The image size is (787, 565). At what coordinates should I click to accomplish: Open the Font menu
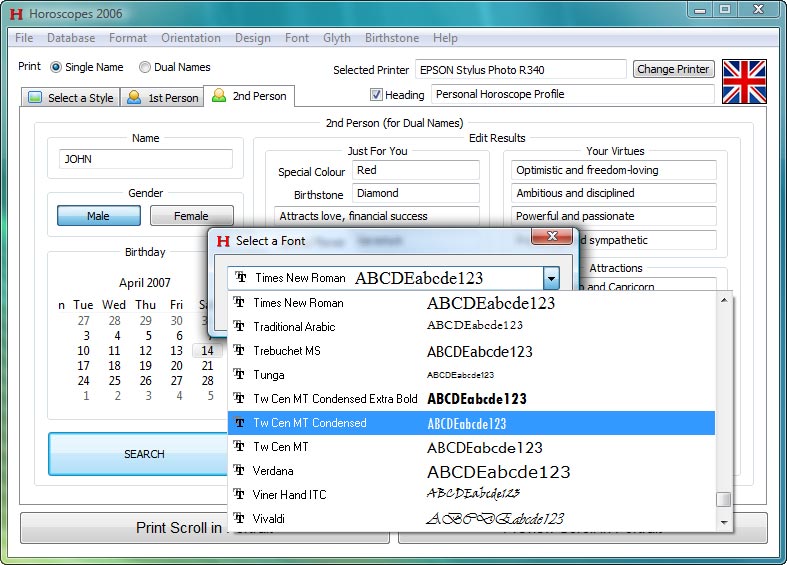(297, 38)
